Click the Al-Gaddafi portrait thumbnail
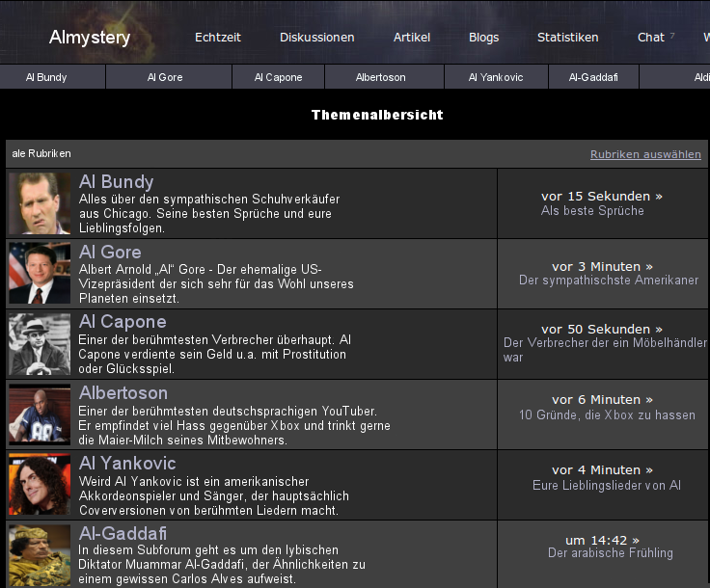Image resolution: width=710 pixels, height=588 pixels. [x=40, y=555]
